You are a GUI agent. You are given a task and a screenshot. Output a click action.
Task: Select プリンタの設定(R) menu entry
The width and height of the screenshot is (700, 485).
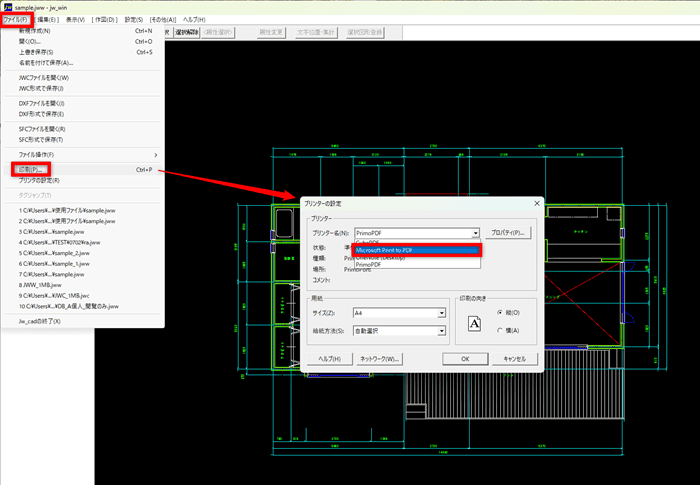(83, 180)
